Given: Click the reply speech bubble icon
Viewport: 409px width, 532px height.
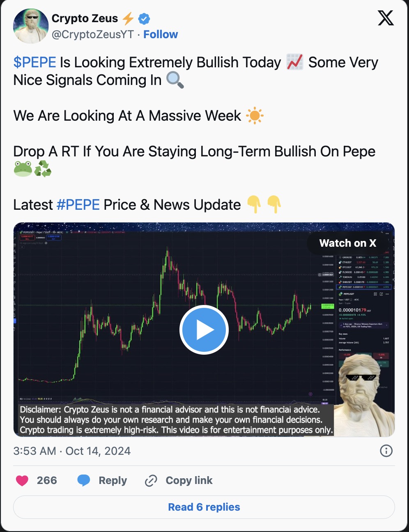Looking at the screenshot, I should [x=84, y=480].
